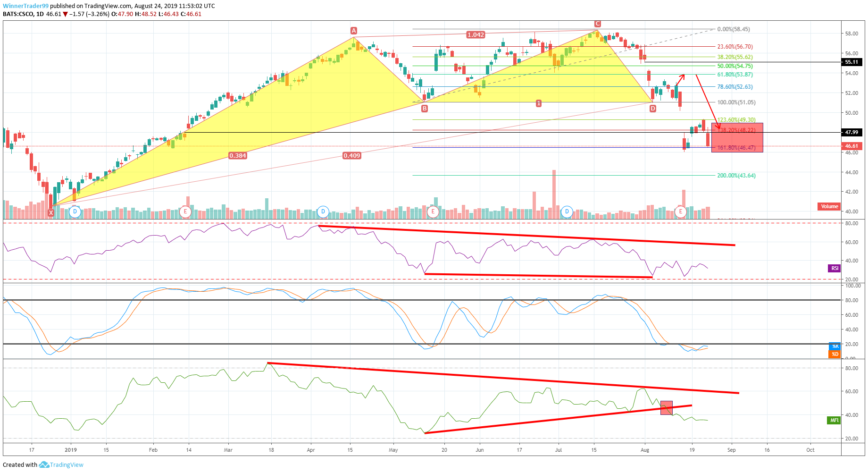
Task: Select the pattern point X label
Action: click(x=51, y=213)
